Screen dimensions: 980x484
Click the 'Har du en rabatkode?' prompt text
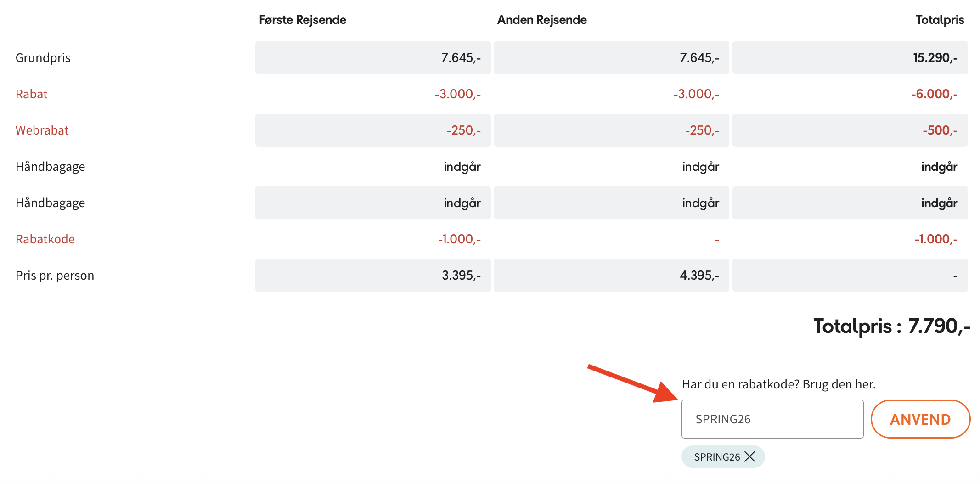(x=778, y=384)
